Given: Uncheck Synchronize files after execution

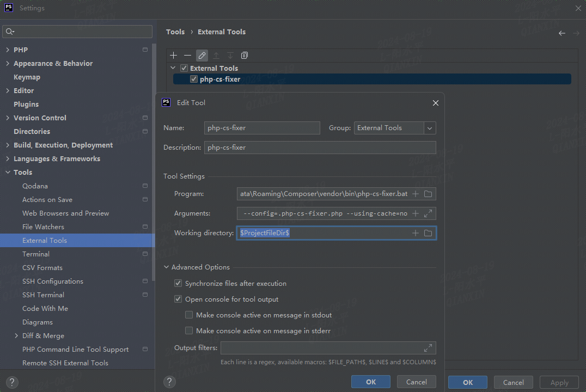Looking at the screenshot, I should pyautogui.click(x=178, y=283).
